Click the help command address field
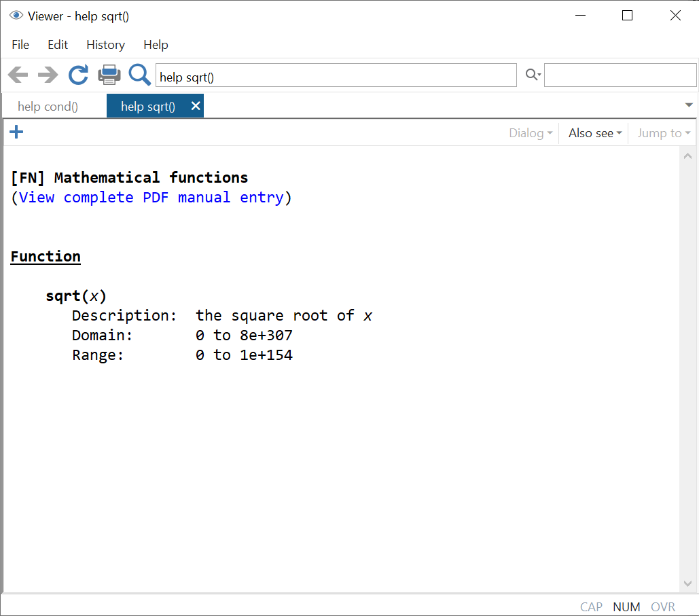The image size is (699, 616). (336, 76)
